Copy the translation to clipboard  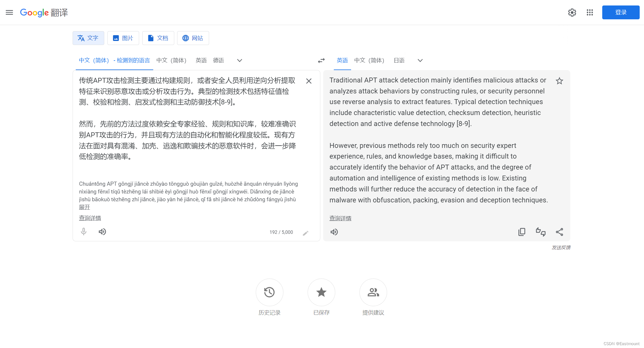[x=522, y=232]
